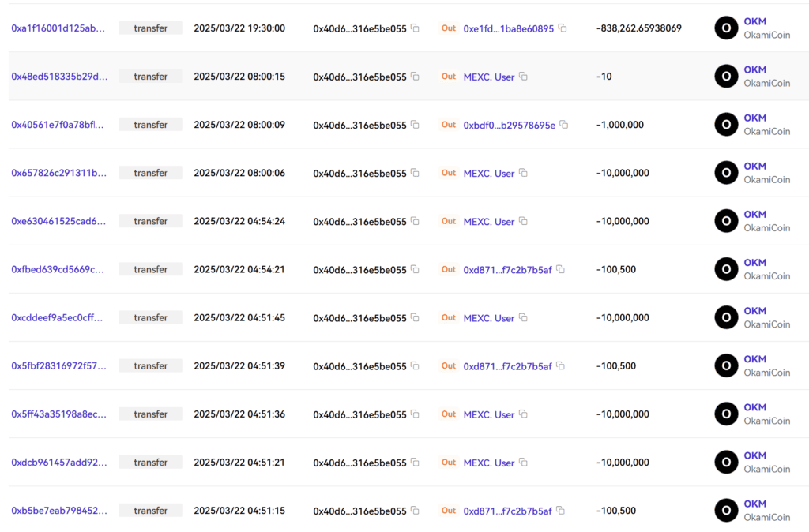Open the MEXC. User link in the 04:51:45 row
This screenshot has width=809, height=532.
(488, 318)
